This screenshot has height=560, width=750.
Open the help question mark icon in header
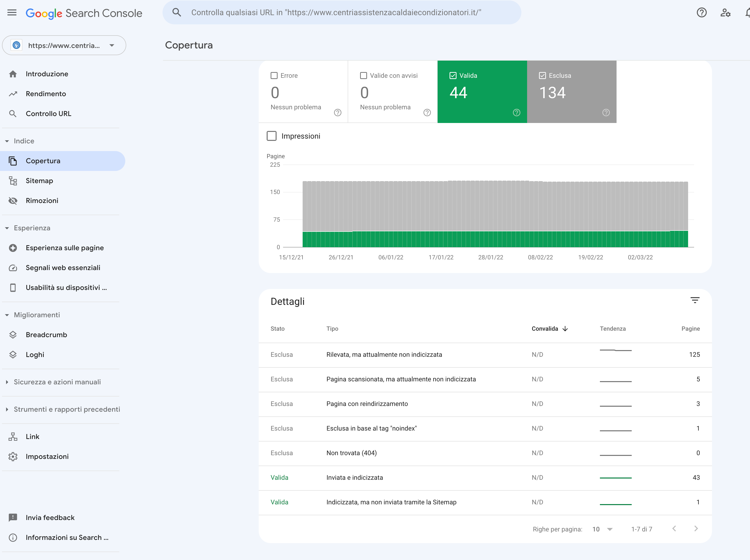(x=702, y=13)
